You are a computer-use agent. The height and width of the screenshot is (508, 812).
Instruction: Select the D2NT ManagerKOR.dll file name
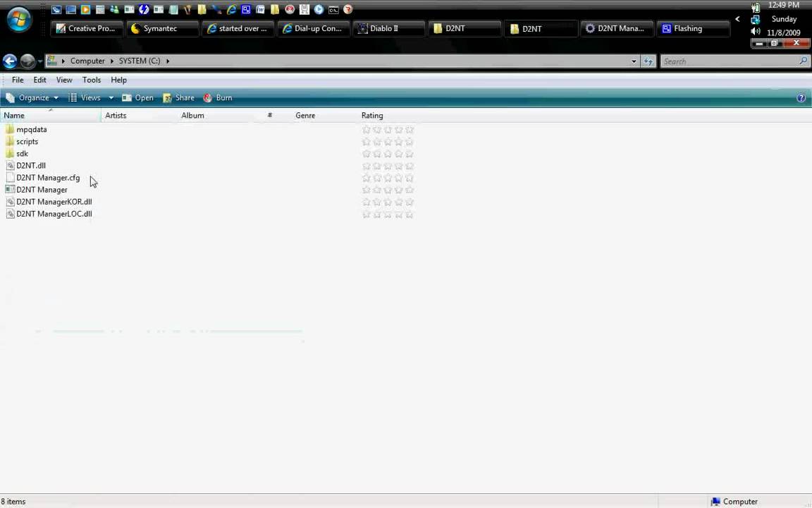(54, 202)
